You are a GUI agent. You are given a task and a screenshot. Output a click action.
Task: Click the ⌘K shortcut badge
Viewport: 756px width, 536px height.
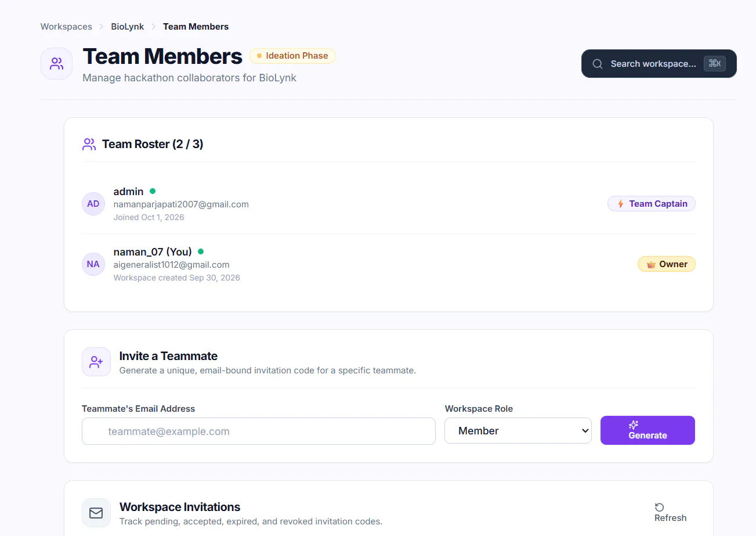click(715, 64)
